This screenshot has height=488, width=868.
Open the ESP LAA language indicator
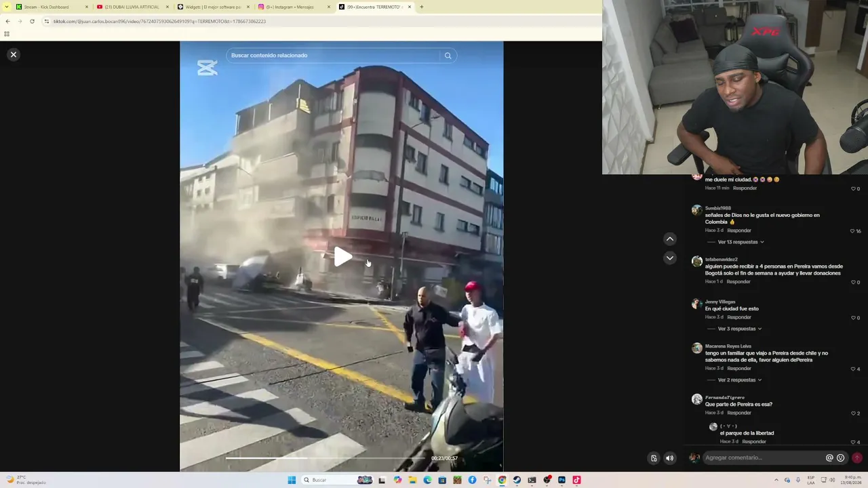811,480
